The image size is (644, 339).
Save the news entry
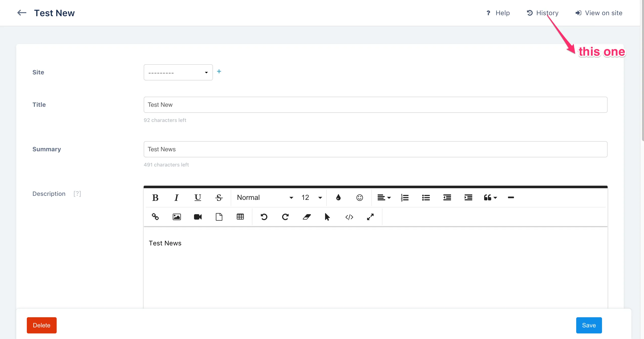589,325
